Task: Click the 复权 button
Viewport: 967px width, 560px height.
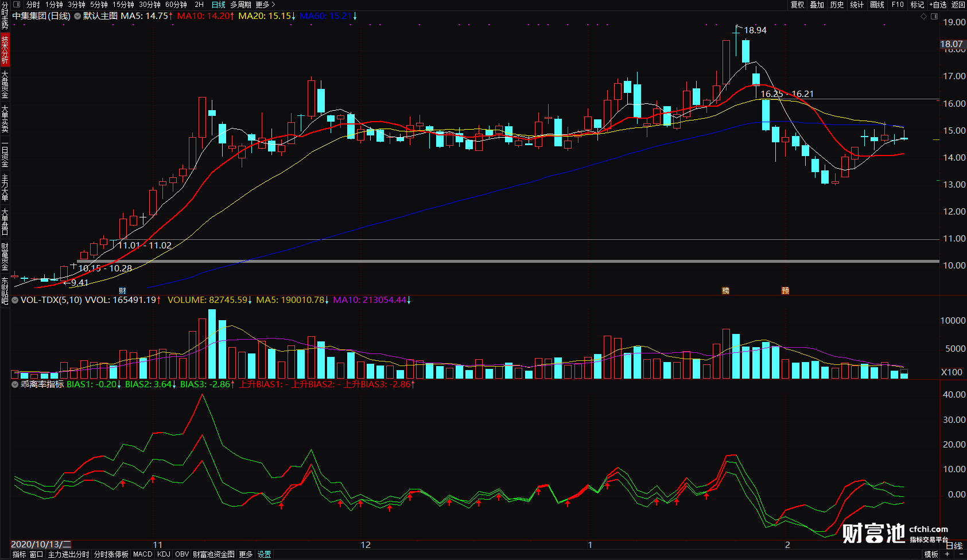Action: (798, 5)
